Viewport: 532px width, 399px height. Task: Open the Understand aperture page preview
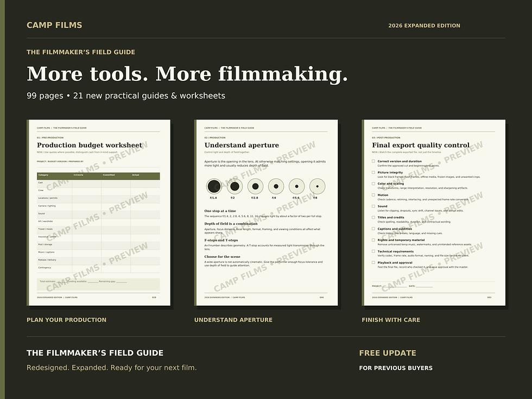pos(266,212)
